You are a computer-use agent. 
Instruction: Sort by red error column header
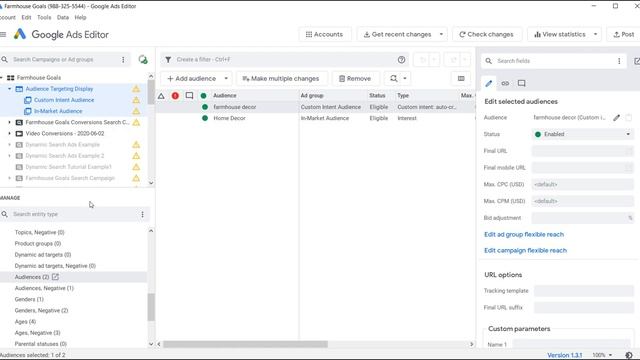pos(175,96)
